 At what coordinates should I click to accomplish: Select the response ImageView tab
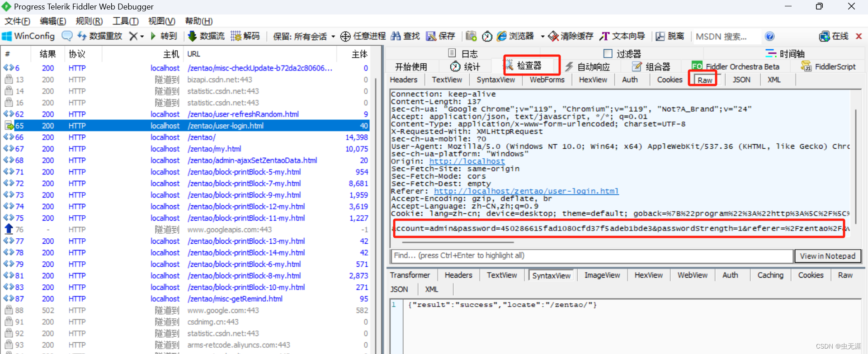pos(602,275)
